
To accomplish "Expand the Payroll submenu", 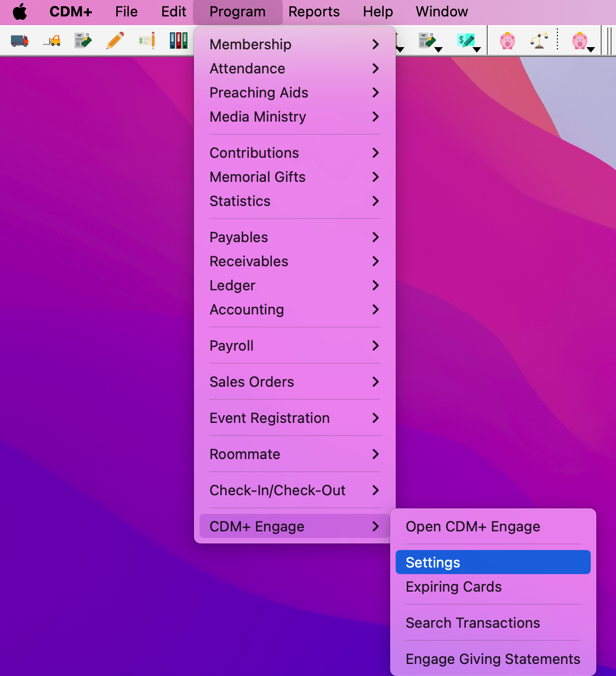I will tap(295, 346).
